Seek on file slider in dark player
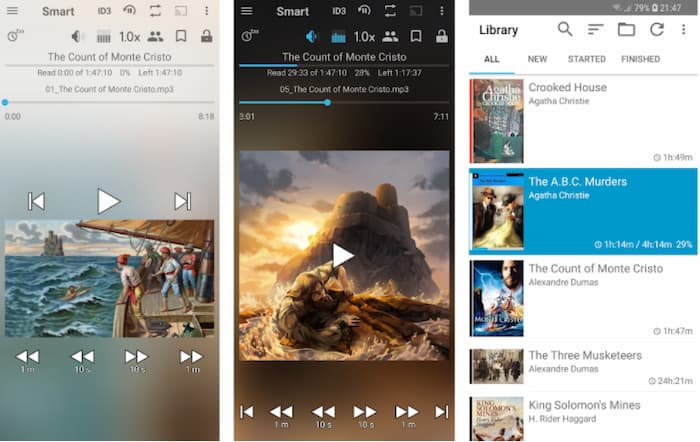 tap(344, 102)
